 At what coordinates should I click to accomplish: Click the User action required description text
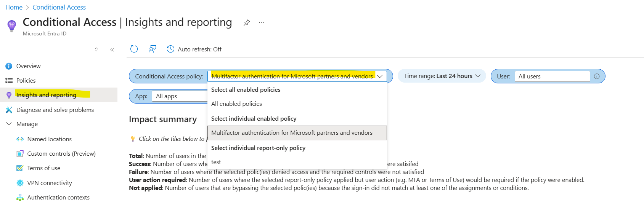[357, 180]
